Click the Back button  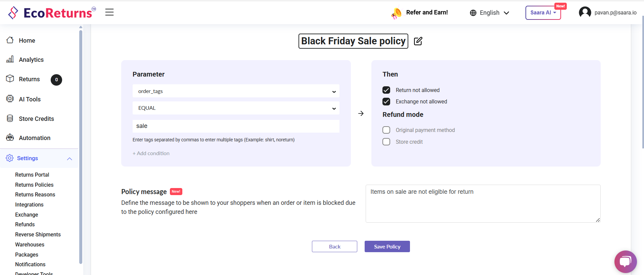tap(334, 246)
